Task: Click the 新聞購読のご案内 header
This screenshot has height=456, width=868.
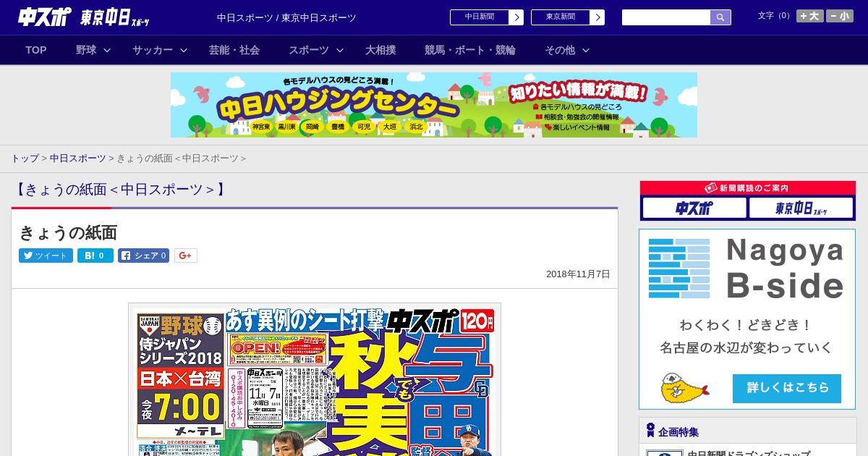Action: 747,187
